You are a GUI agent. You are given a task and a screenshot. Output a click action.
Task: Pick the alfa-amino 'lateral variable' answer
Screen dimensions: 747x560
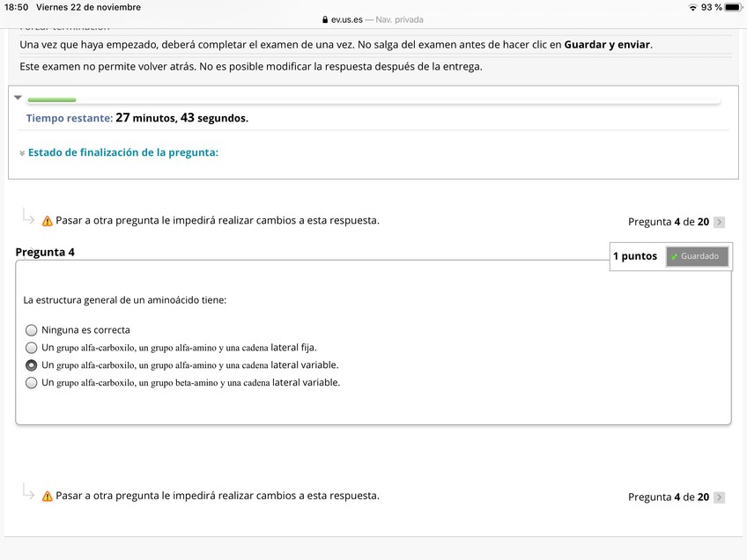pos(32,365)
